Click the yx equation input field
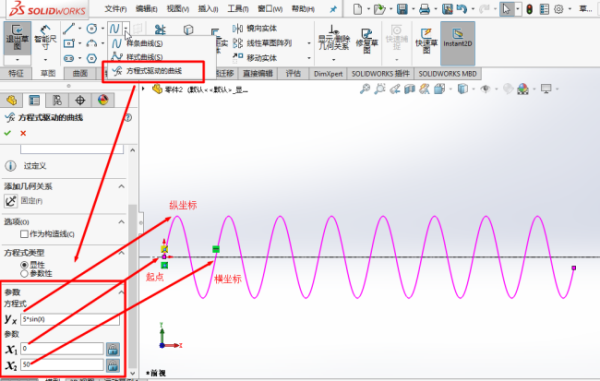 pyautogui.click(x=70, y=319)
